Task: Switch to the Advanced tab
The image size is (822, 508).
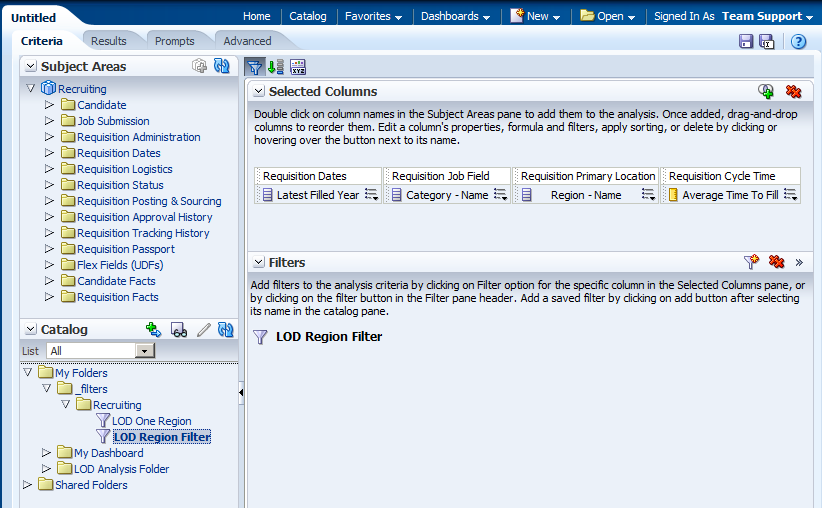Action: point(247,41)
